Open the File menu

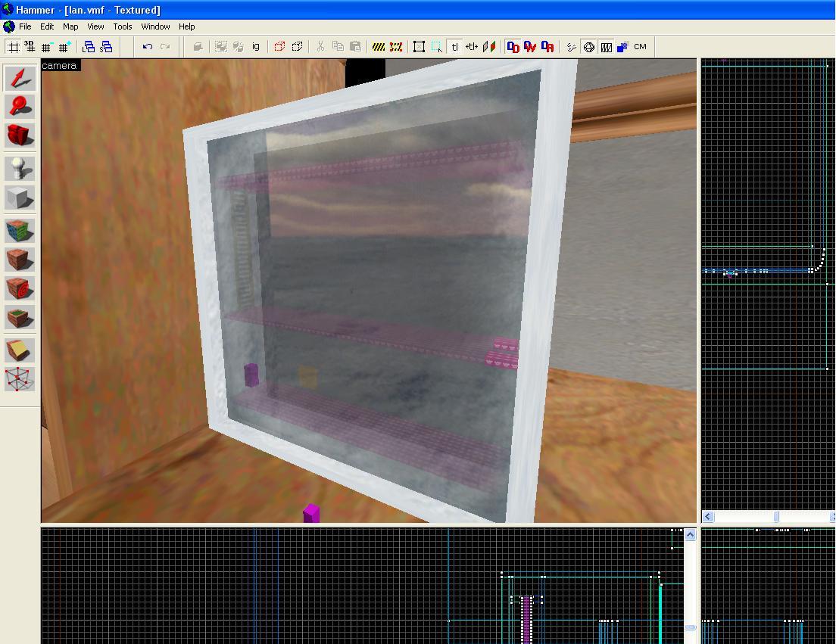click(x=25, y=26)
